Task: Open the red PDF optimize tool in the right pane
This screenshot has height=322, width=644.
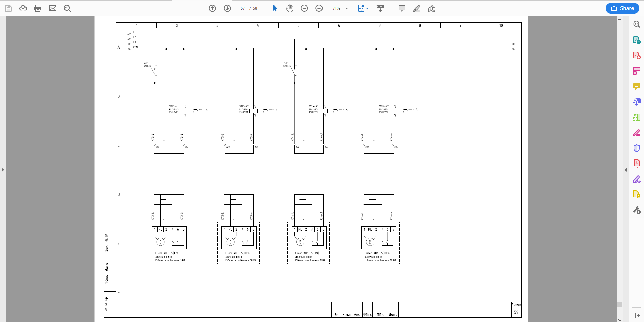Action: point(637,164)
